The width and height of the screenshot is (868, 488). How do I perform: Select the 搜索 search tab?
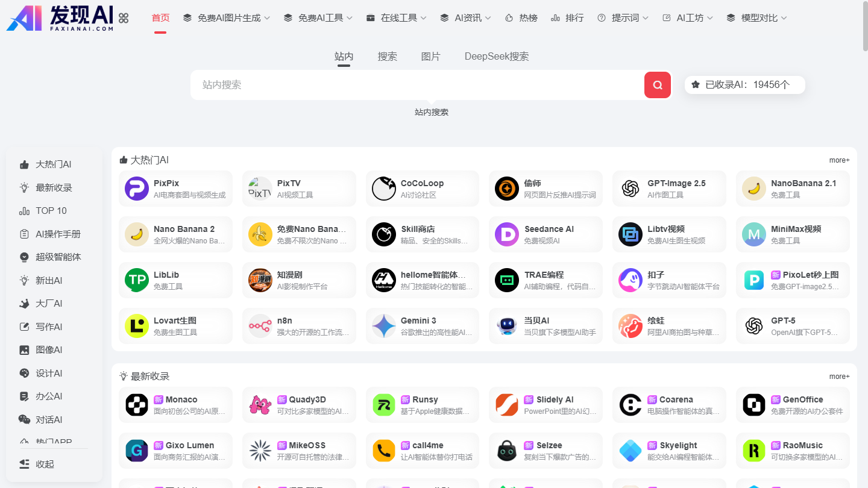pyautogui.click(x=388, y=57)
